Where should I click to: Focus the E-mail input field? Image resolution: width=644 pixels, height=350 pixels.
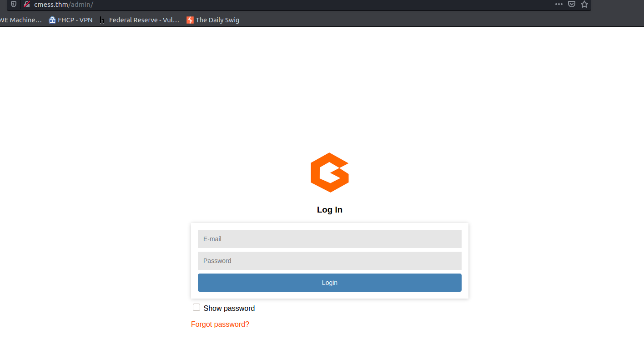coord(329,239)
